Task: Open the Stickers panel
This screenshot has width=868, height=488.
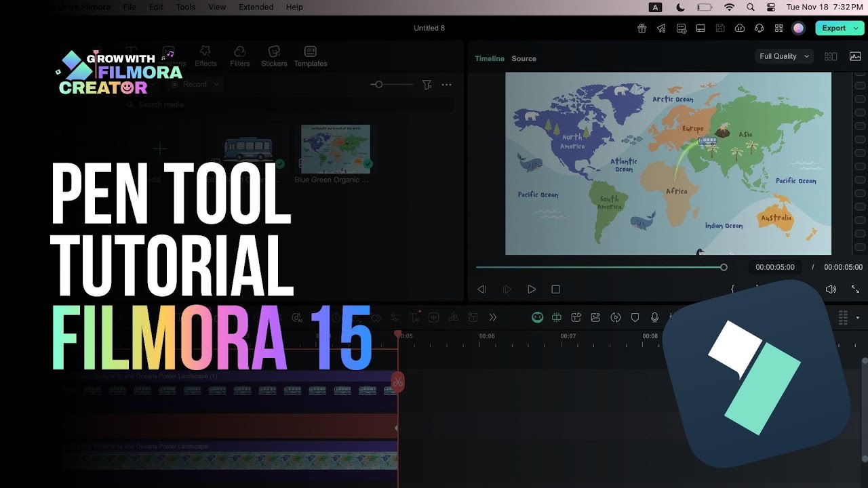Action: (274, 57)
